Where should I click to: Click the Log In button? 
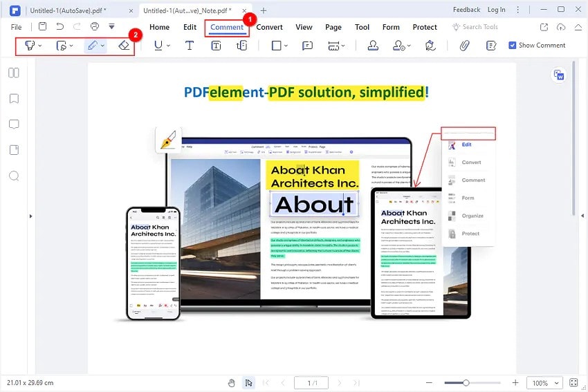click(x=496, y=10)
